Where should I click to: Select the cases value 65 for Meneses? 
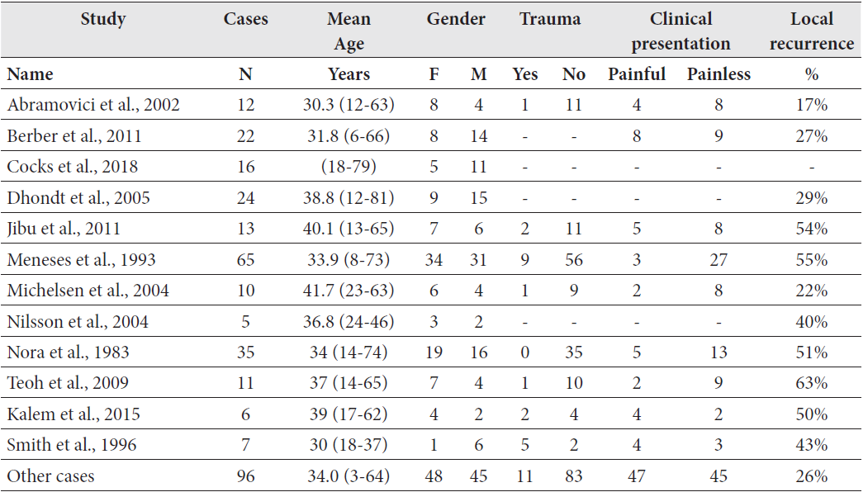pyautogui.click(x=245, y=260)
